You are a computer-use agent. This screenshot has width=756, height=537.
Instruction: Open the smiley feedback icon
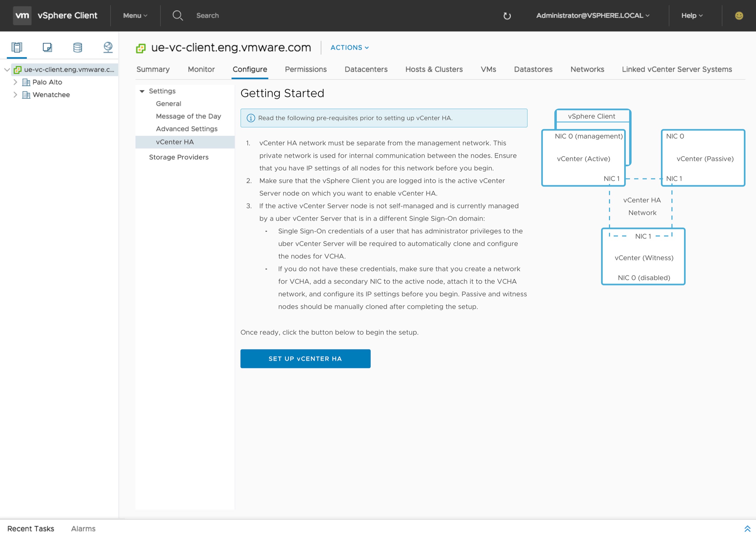739,16
